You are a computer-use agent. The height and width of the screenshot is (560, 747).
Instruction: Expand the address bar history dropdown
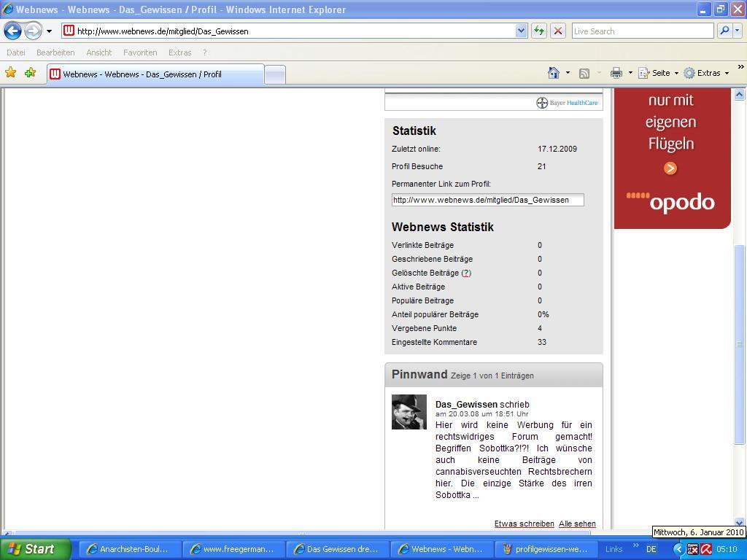521,31
